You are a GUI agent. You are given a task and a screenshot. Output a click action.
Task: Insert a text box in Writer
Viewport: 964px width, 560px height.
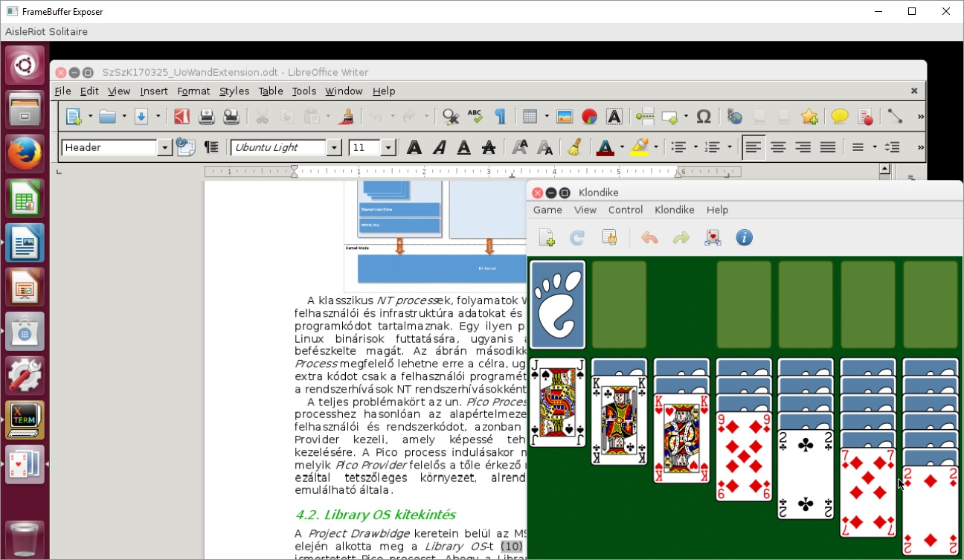click(614, 117)
